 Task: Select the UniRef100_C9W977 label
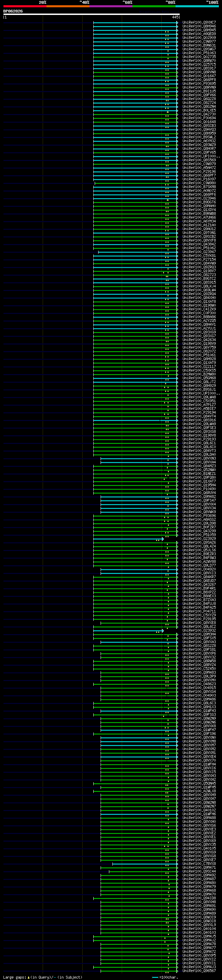(199, 41)
